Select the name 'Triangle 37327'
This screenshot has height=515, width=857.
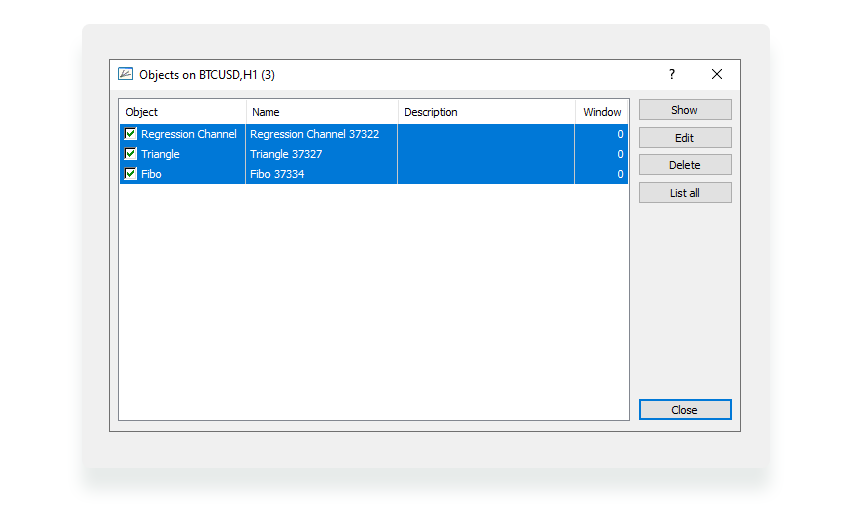coord(286,154)
